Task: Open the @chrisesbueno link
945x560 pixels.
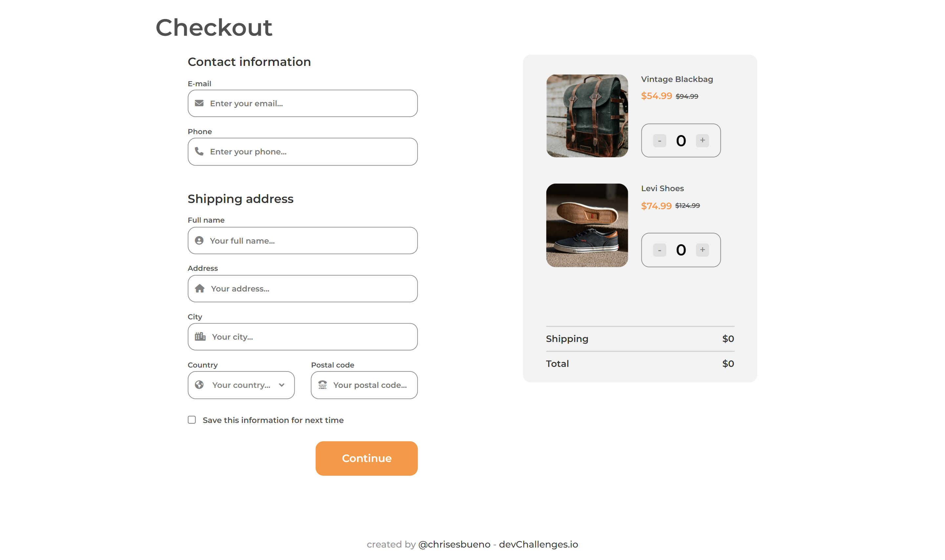Action: pyautogui.click(x=454, y=544)
